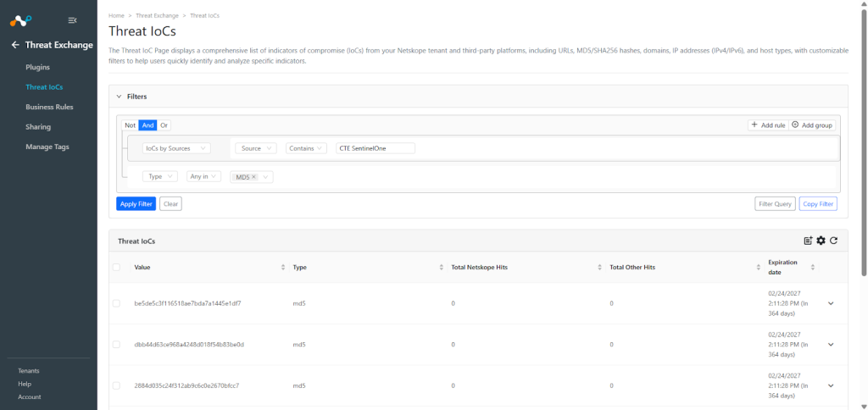The height and width of the screenshot is (410, 868).
Task: Click the page vertical scrollbar
Action: [x=864, y=143]
